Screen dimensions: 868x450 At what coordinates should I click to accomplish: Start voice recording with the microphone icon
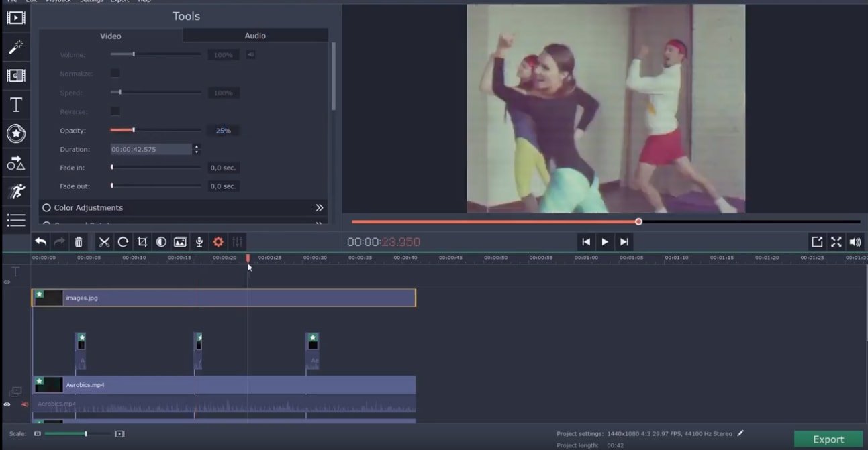(199, 241)
